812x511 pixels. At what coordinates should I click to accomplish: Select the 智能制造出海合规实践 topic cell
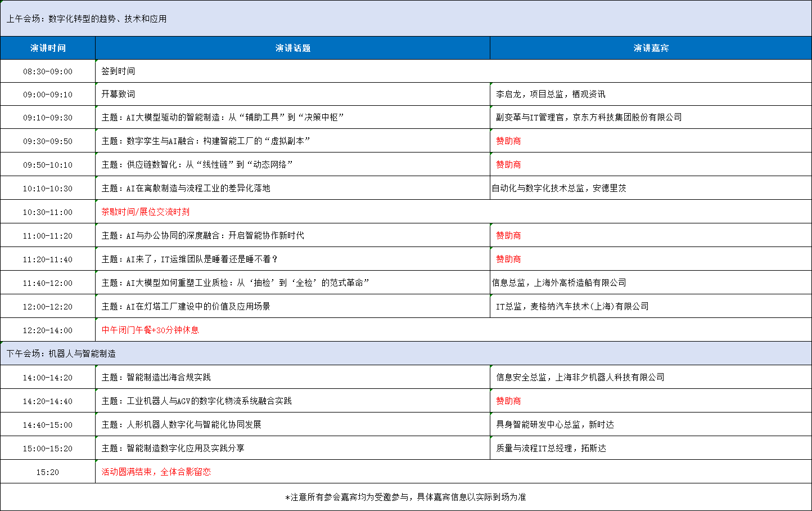pos(293,378)
